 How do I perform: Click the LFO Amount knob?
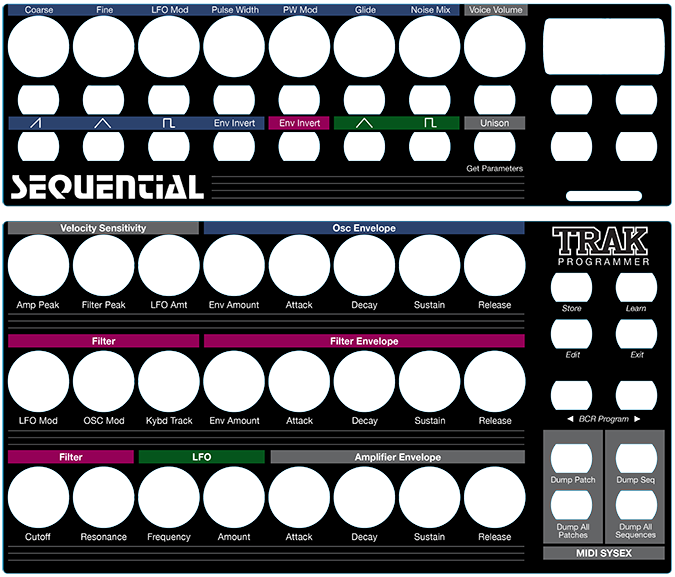pos(234,497)
